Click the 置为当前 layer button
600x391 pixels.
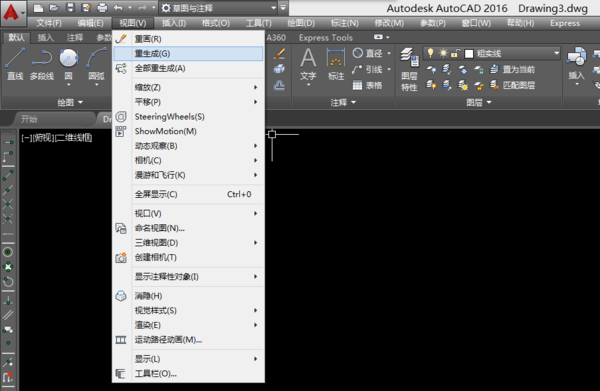click(x=512, y=69)
